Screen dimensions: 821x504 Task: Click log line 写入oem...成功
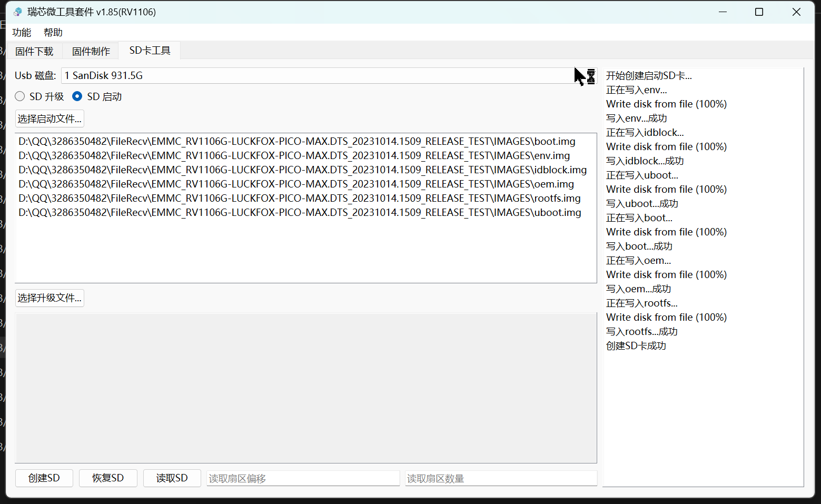click(x=639, y=289)
